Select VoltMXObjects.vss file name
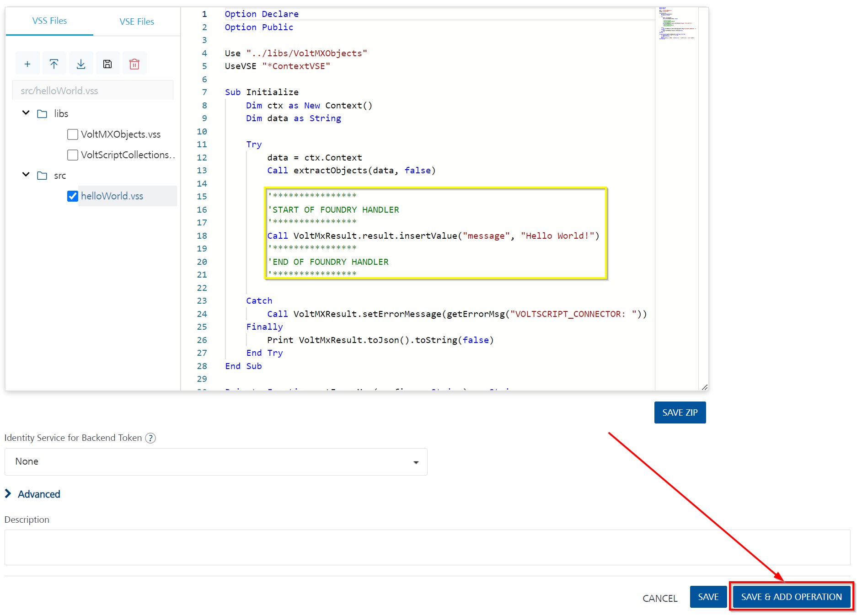857x616 pixels. (121, 134)
